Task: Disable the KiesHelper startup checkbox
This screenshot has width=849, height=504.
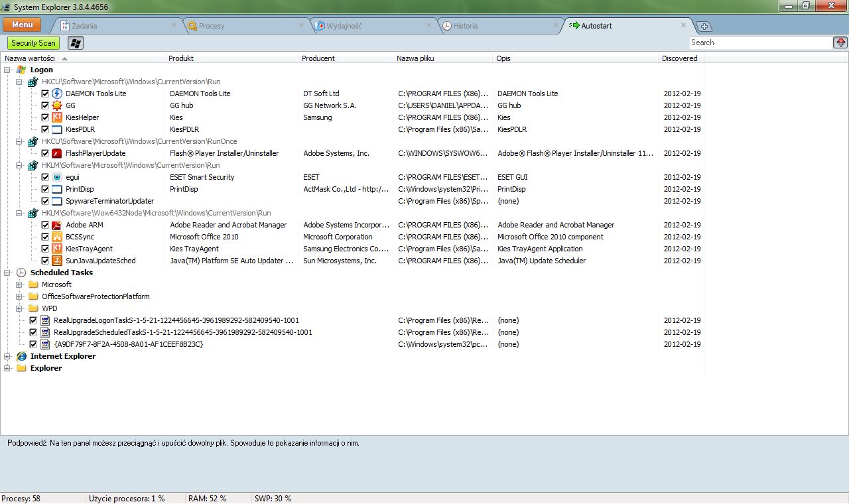Action: point(45,117)
